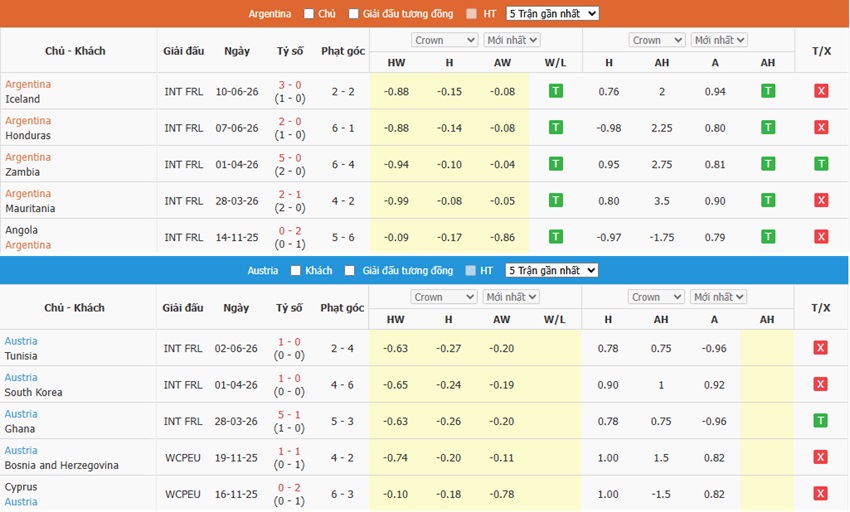Open the Angola team name

22,230
